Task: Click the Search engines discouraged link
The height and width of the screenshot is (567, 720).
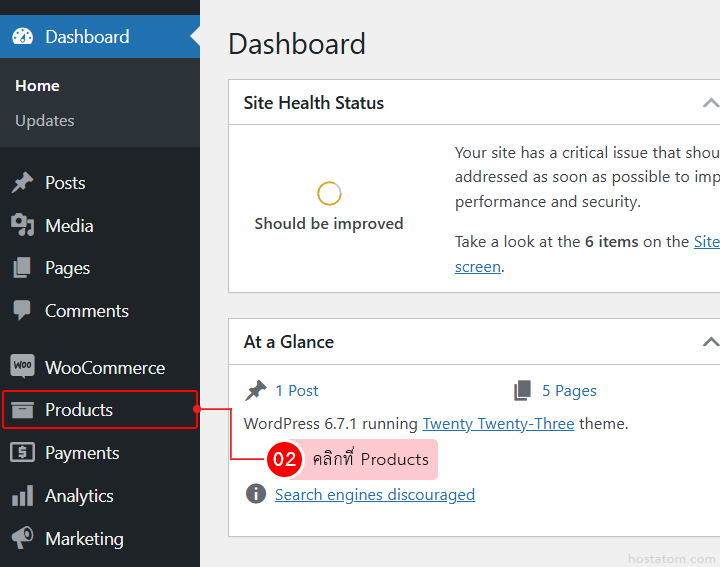Action: [374, 495]
